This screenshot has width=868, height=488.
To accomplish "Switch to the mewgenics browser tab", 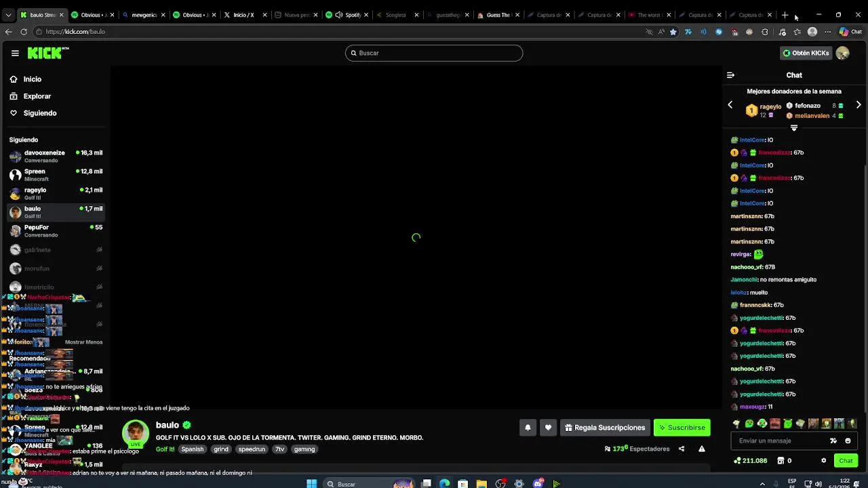I will (x=144, y=15).
